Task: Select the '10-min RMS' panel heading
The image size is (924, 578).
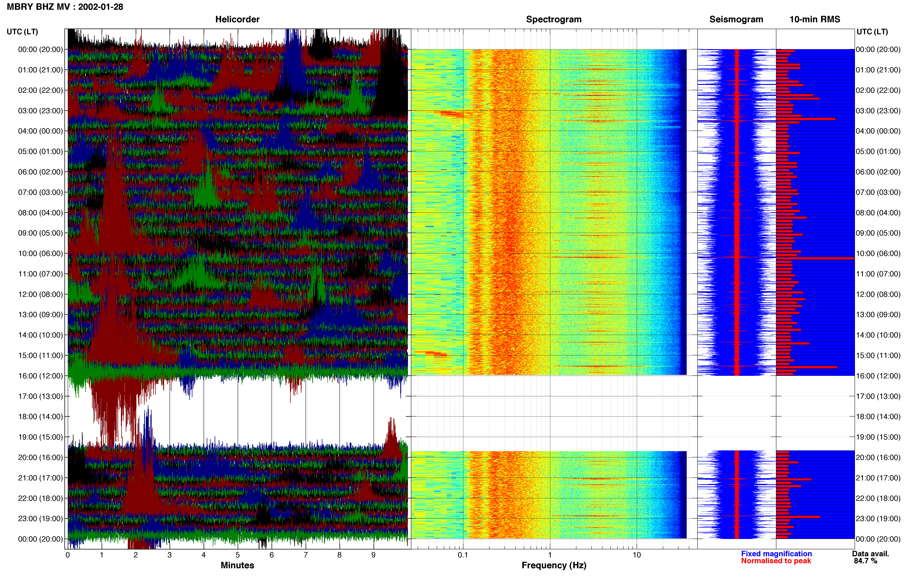Action: click(x=815, y=19)
